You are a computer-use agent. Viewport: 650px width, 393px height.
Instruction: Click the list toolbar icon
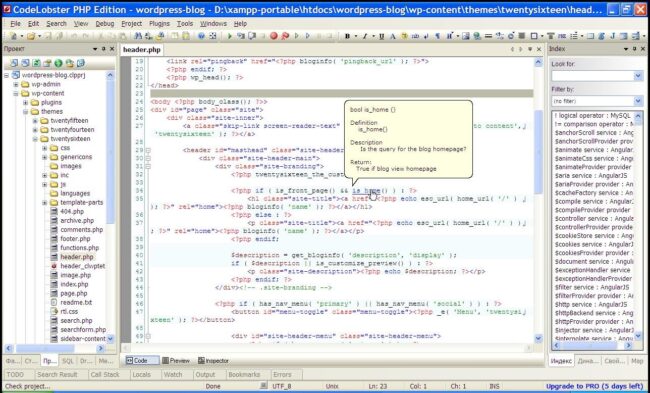tap(574, 36)
